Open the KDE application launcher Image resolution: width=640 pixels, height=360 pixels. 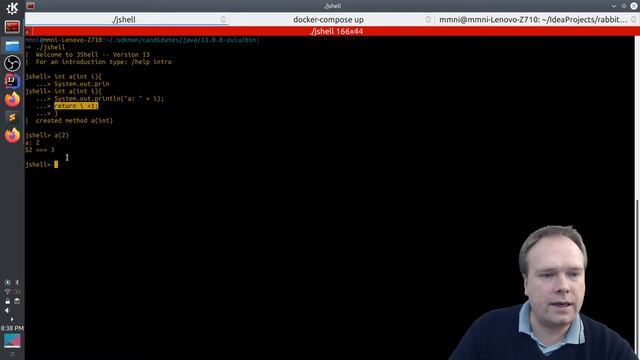12,8
